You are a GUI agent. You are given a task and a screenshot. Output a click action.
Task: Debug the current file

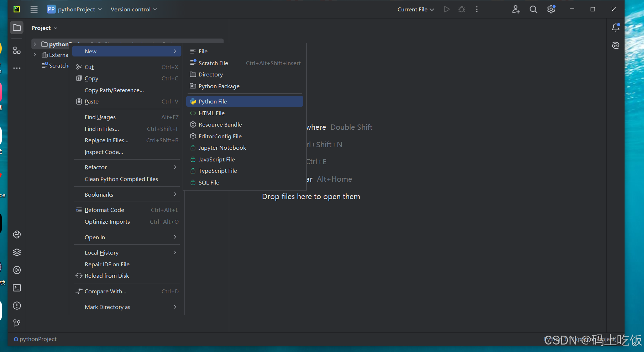tap(462, 9)
